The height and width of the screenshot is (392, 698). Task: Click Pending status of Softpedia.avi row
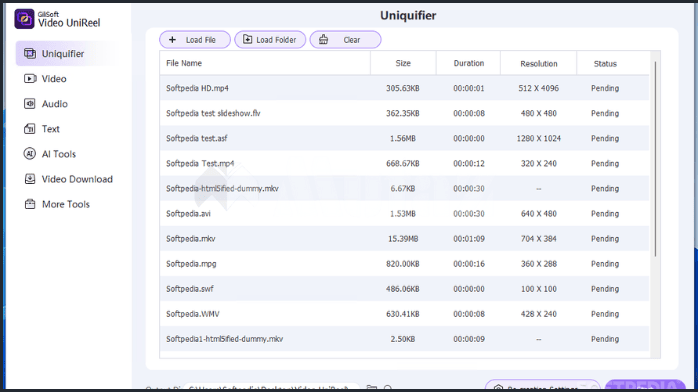pos(605,214)
